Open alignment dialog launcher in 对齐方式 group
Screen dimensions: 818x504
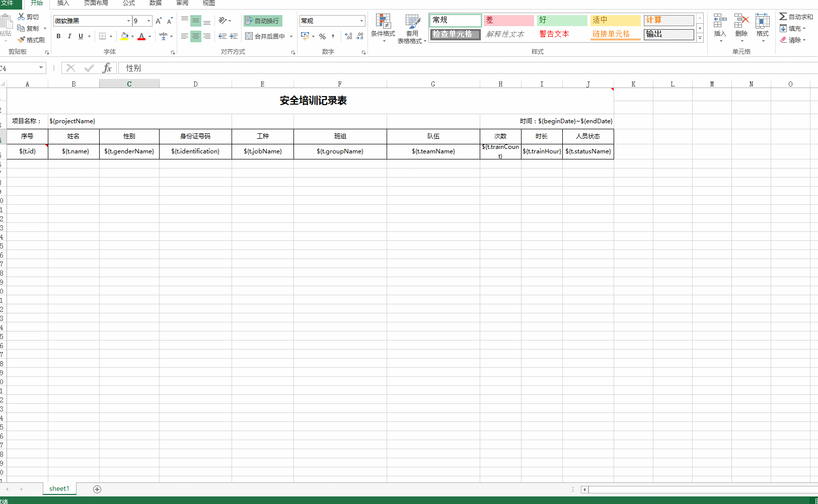293,52
